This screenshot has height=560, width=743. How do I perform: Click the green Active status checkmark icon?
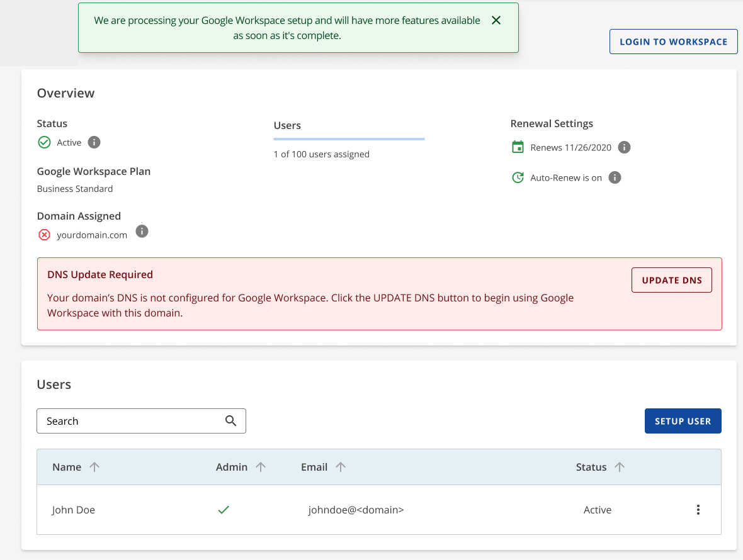coord(44,142)
